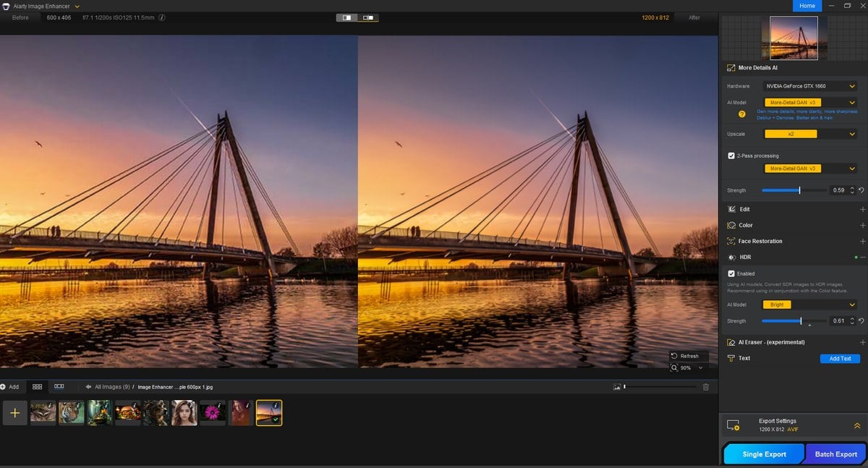Screen dimensions: 868x468
Task: Click the large plus tile to add images
Action: tap(15, 413)
